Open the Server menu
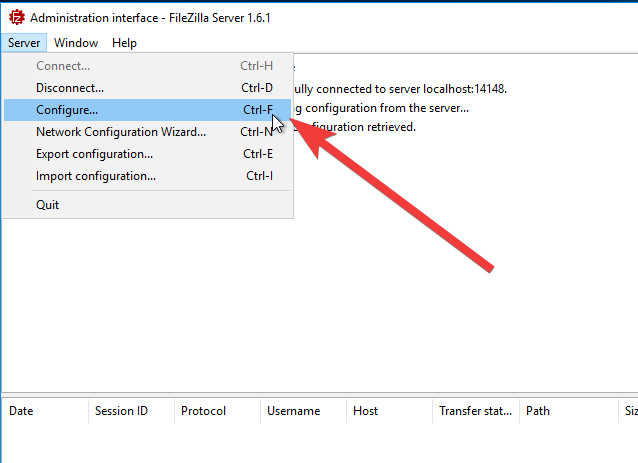 (23, 43)
